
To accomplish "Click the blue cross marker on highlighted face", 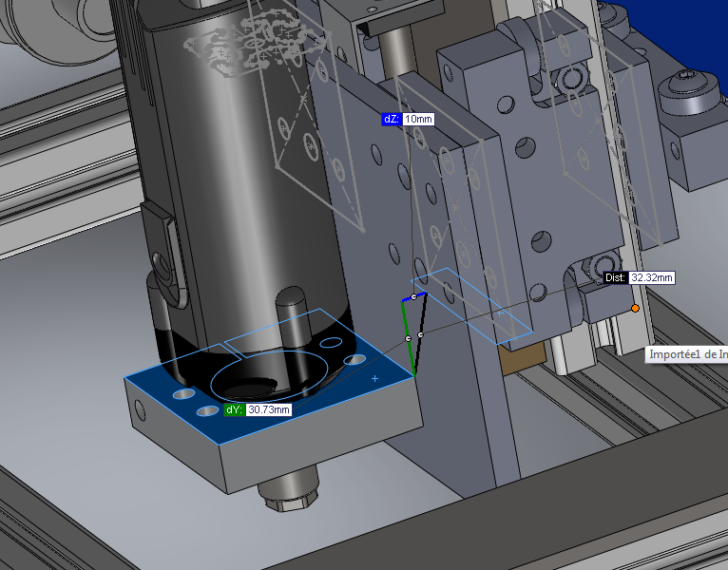I will coord(375,378).
